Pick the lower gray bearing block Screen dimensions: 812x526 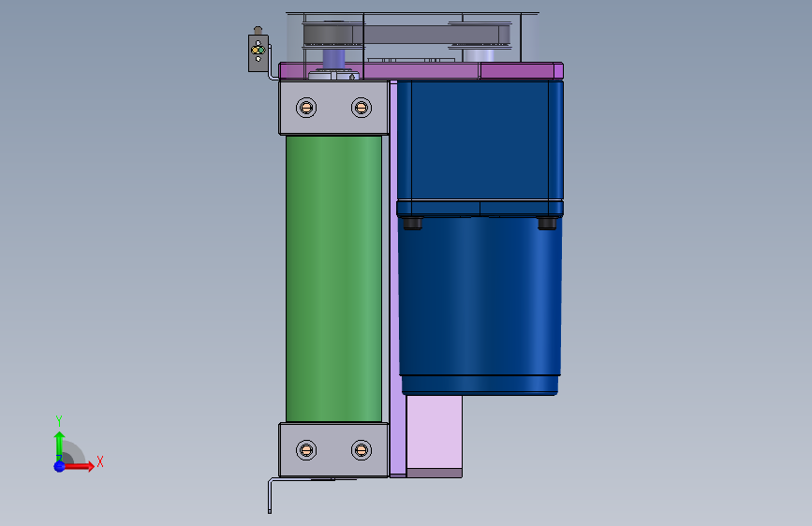coord(333,450)
